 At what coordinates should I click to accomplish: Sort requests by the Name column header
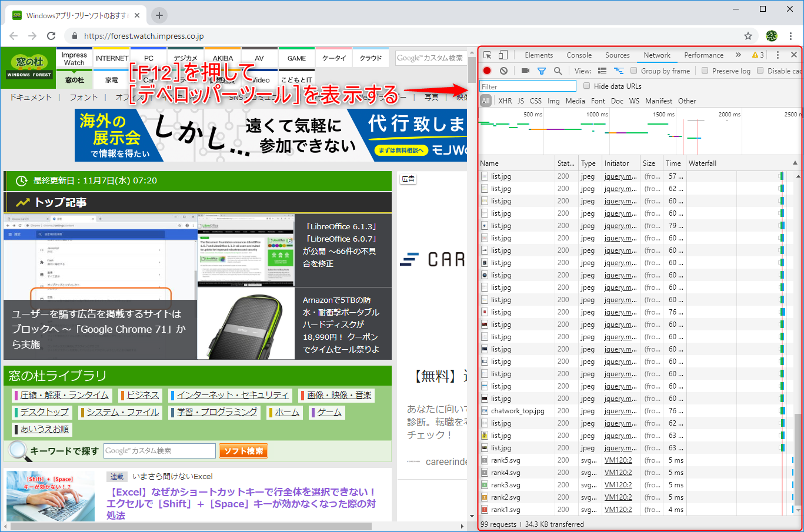point(517,163)
